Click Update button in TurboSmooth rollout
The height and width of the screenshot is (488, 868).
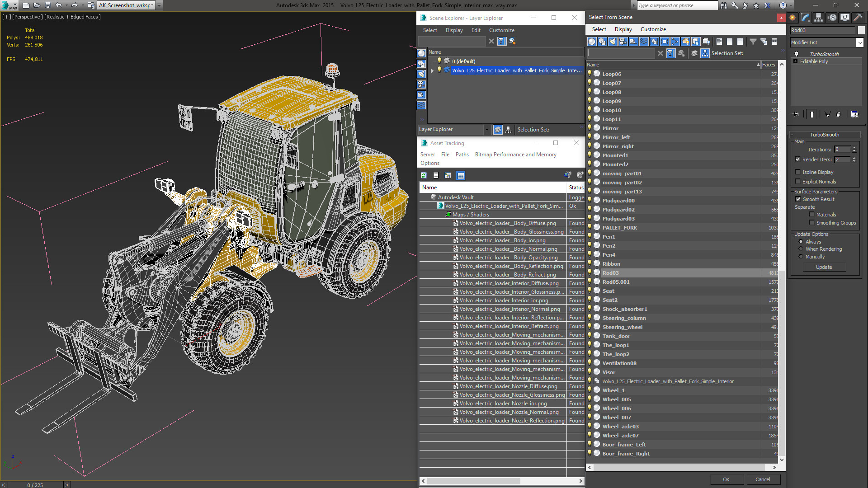[824, 267]
